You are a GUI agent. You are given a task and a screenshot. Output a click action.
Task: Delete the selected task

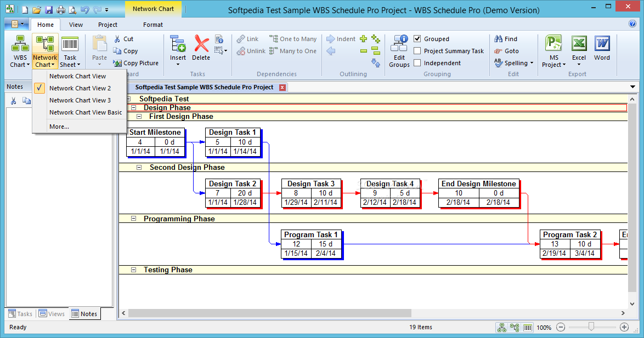click(x=201, y=48)
